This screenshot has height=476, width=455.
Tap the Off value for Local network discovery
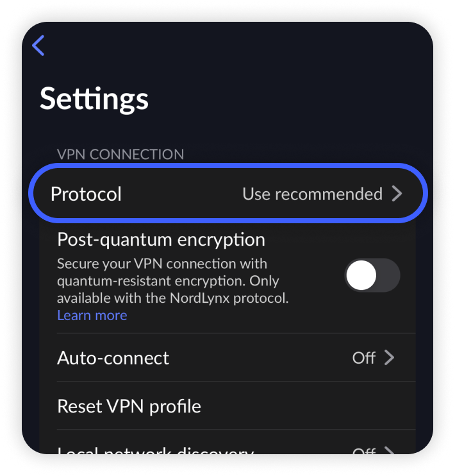(364, 451)
